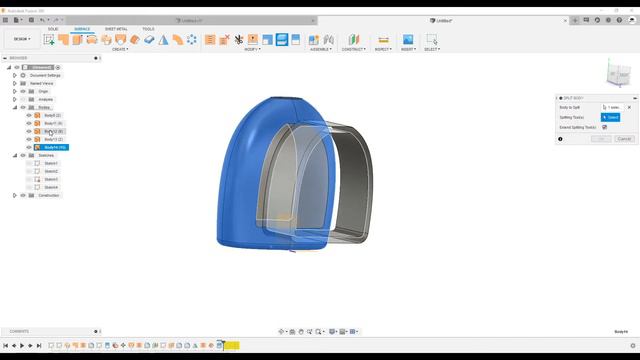Select the blue Thicken tool icon
This screenshot has height=360, width=640.
pos(149,40)
